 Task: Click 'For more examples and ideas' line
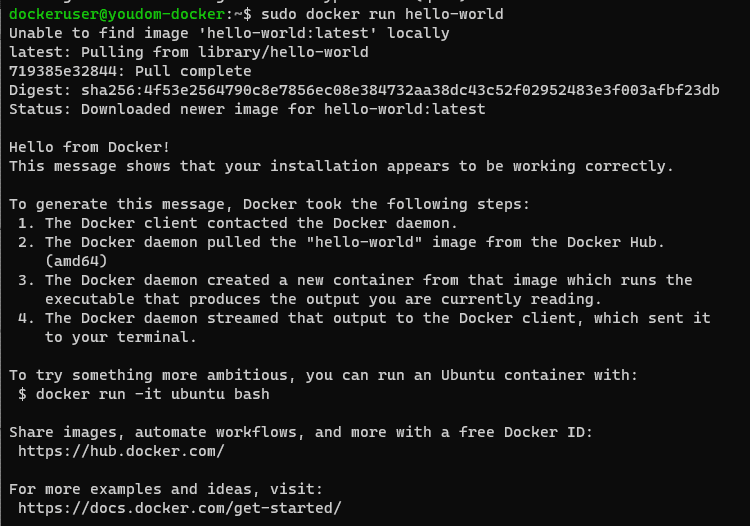(166, 489)
